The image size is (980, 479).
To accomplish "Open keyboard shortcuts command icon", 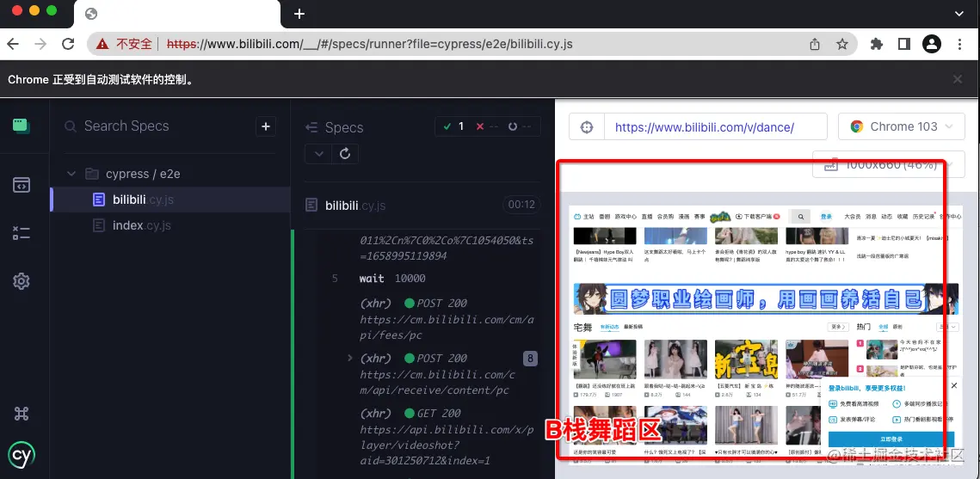I will [x=22, y=414].
